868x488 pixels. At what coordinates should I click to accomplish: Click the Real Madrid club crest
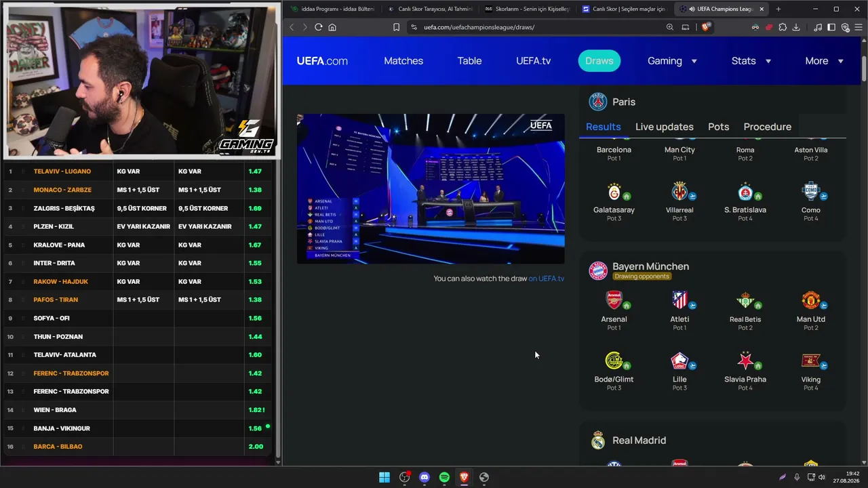598,441
